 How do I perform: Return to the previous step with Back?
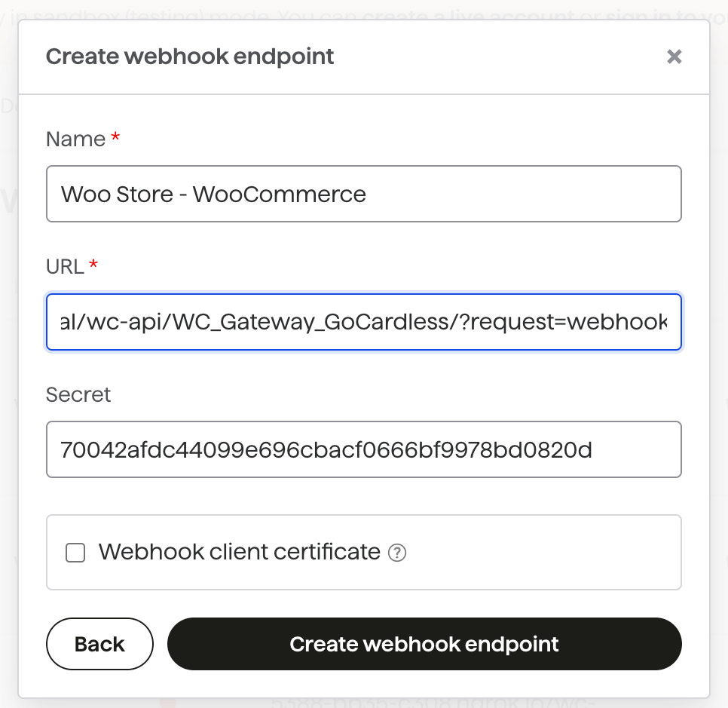click(x=99, y=644)
